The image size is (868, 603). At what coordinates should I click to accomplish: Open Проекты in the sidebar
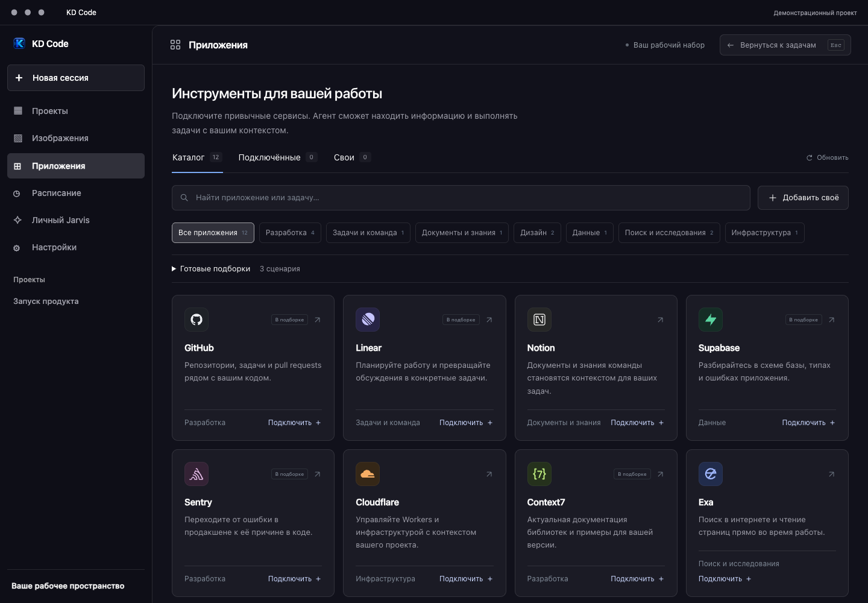point(76,111)
